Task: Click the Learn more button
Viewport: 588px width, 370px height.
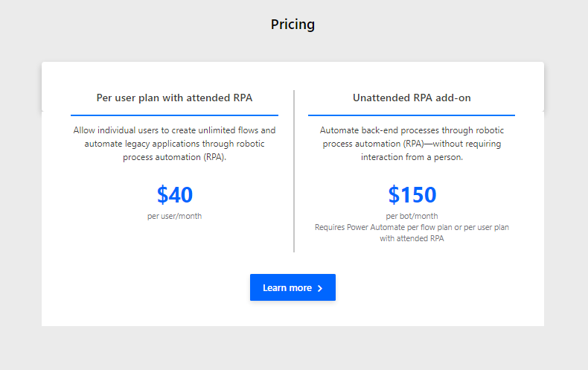Action: pos(293,287)
